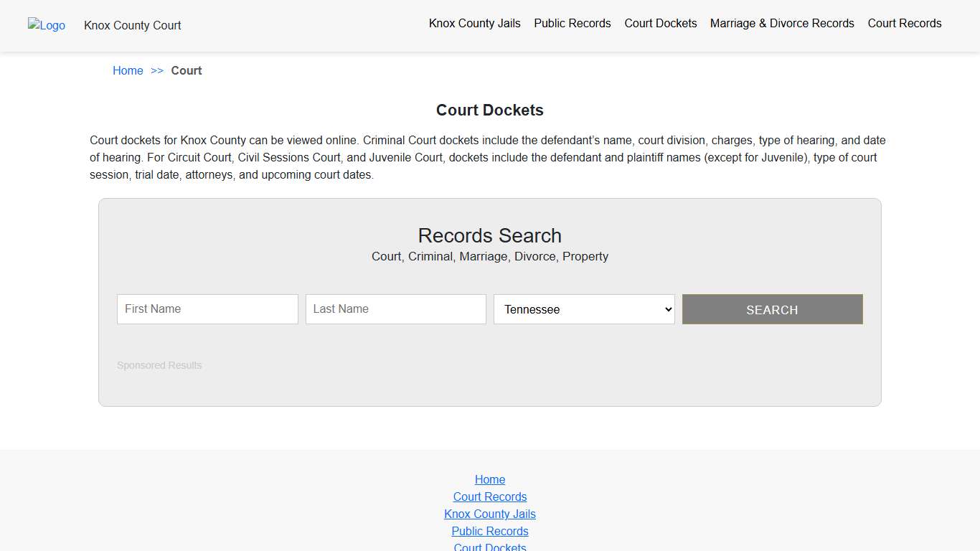
Task: Open Marriage & Divorce Records navigation item
Action: pos(782,23)
